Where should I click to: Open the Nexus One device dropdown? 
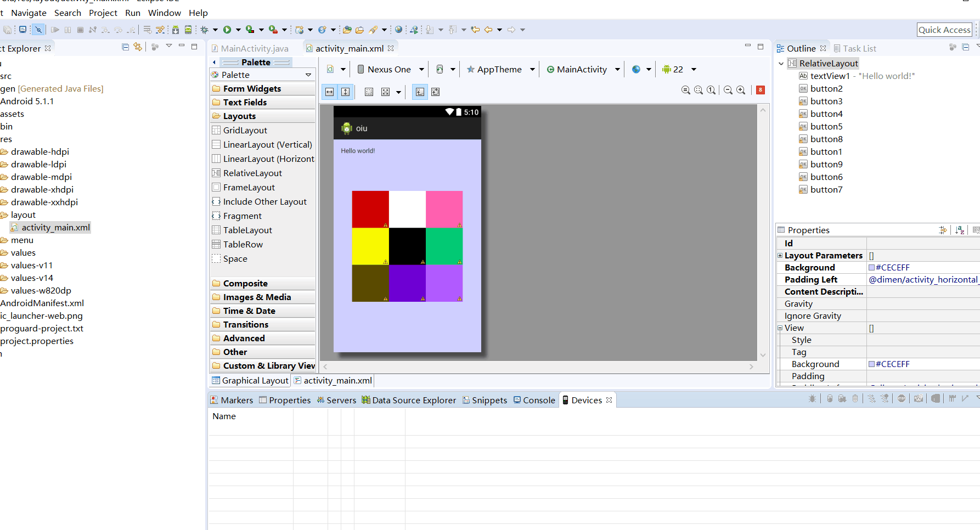(x=390, y=69)
